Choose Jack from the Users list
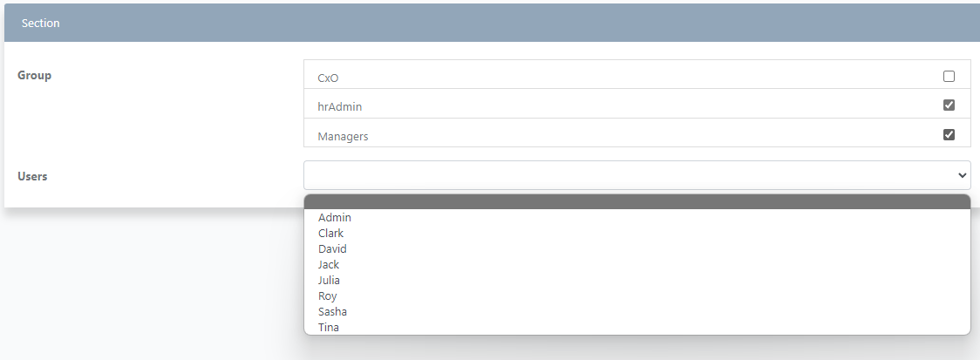980x360 pixels. click(x=329, y=265)
